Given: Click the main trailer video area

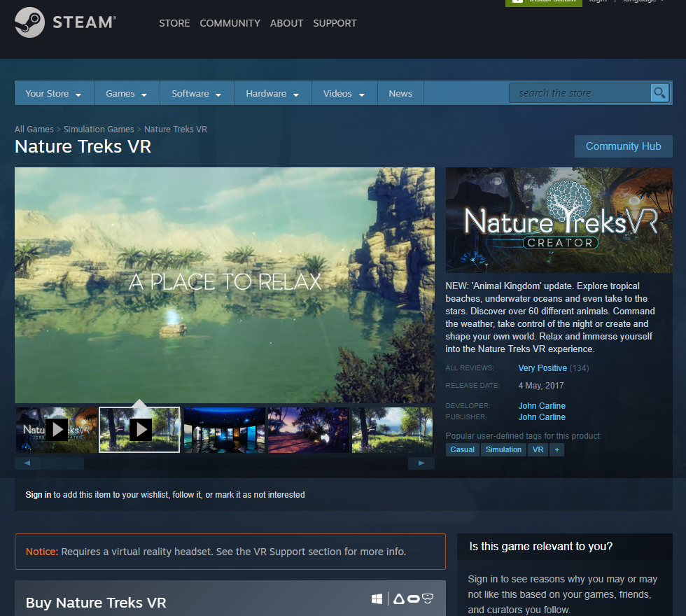Looking at the screenshot, I should point(225,285).
